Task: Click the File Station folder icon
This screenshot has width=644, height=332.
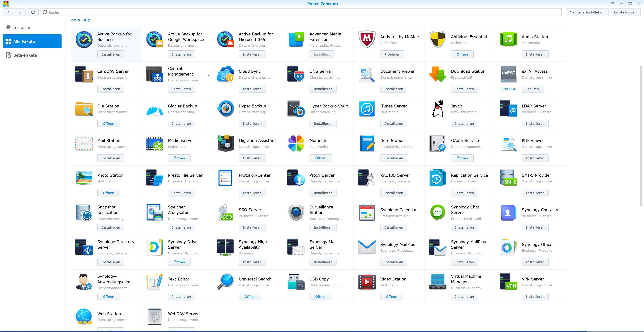Action: tap(84, 109)
